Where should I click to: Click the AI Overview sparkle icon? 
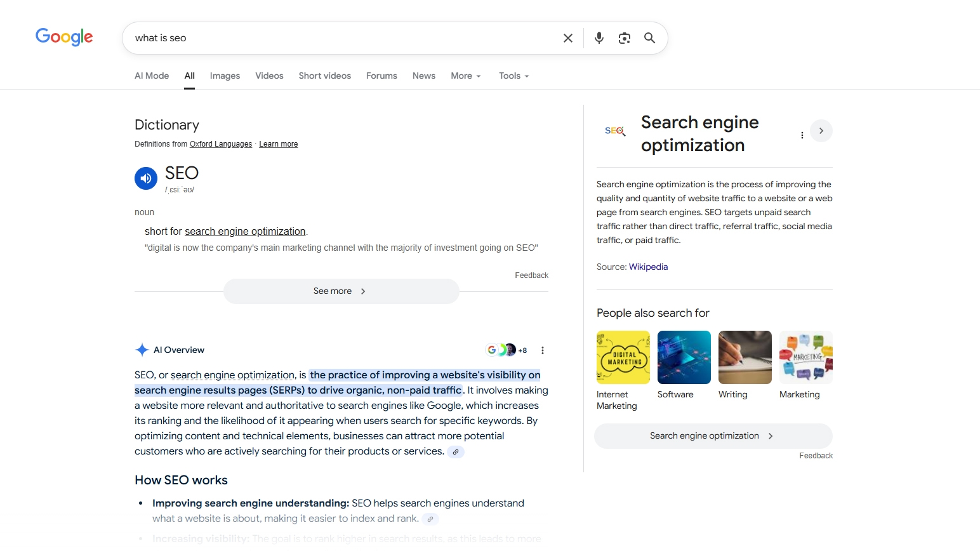tap(142, 350)
